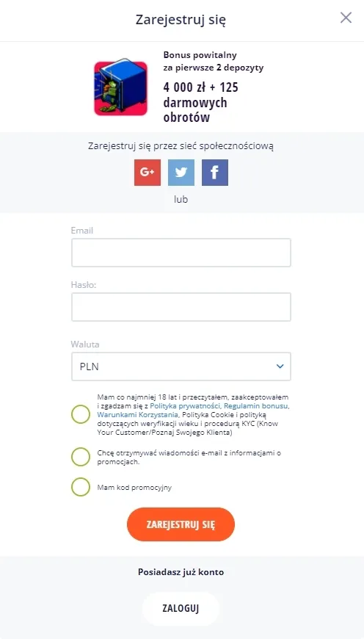The width and height of the screenshot is (364, 639).
Task: Go to login via ZALOGUJ button
Action: (181, 609)
